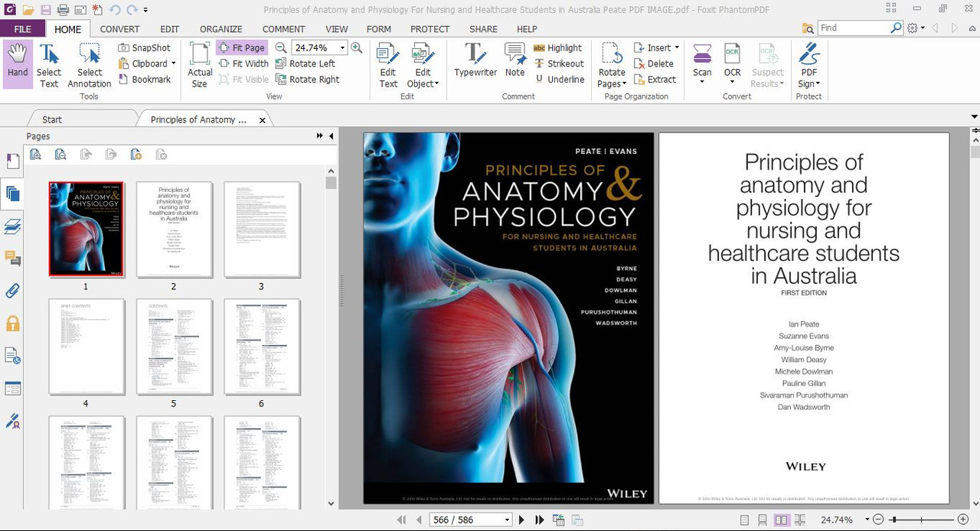The height and width of the screenshot is (531, 980).
Task: Rotate the view left
Action: [x=305, y=64]
